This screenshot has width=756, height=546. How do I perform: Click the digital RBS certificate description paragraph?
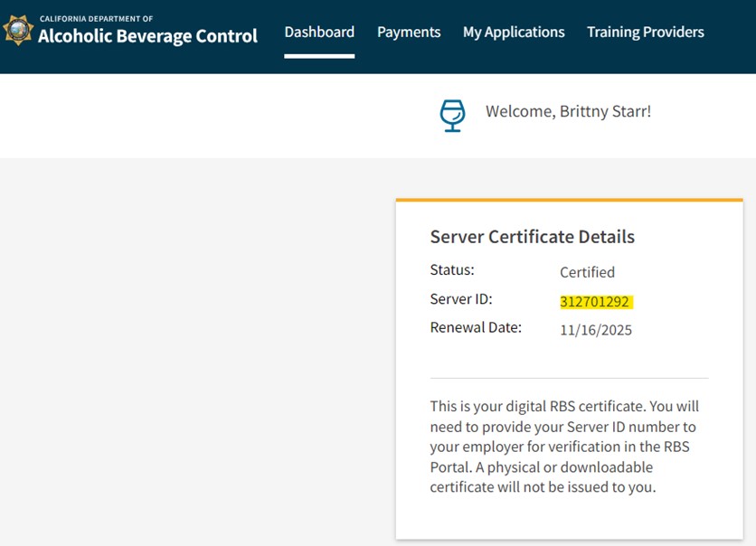(x=565, y=447)
